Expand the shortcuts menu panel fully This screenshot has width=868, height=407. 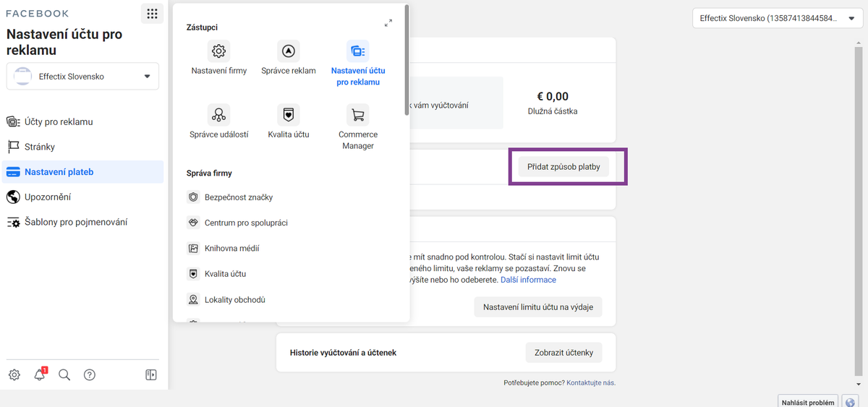(x=388, y=23)
